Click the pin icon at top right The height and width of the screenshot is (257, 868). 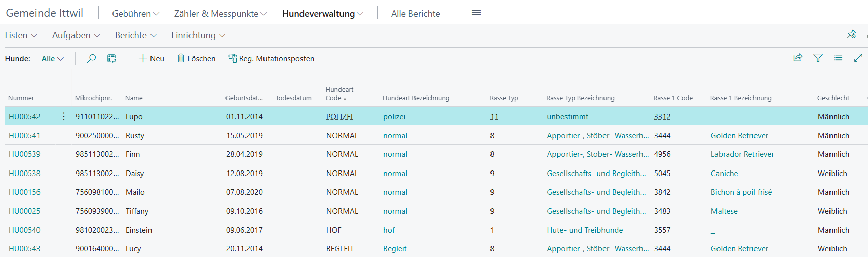point(852,34)
